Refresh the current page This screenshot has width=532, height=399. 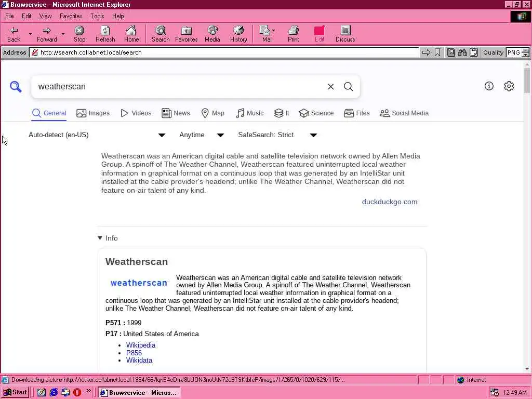pyautogui.click(x=105, y=34)
